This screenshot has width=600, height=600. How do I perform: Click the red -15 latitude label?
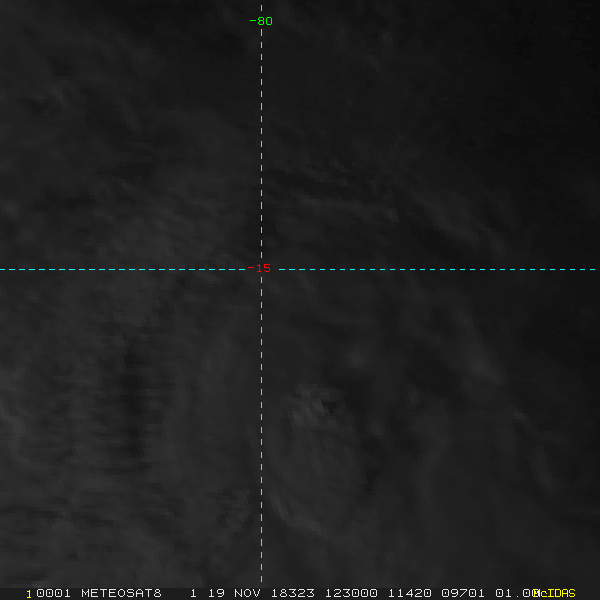[x=263, y=268]
